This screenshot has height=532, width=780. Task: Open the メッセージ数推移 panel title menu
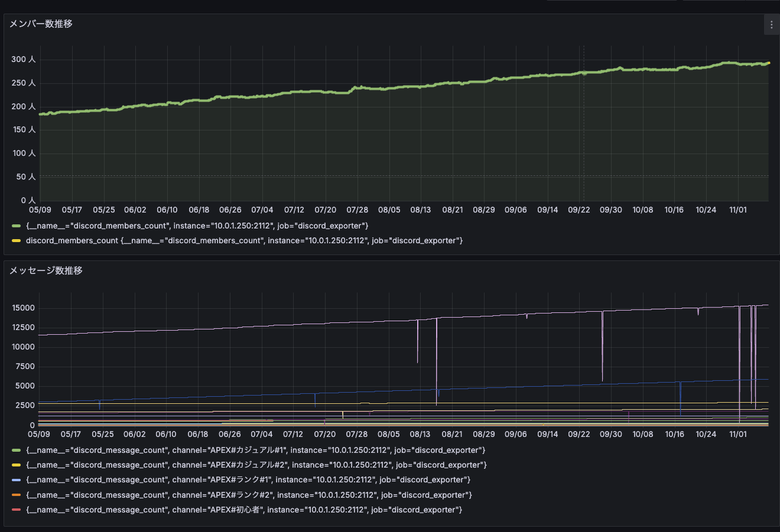pyautogui.click(x=45, y=270)
